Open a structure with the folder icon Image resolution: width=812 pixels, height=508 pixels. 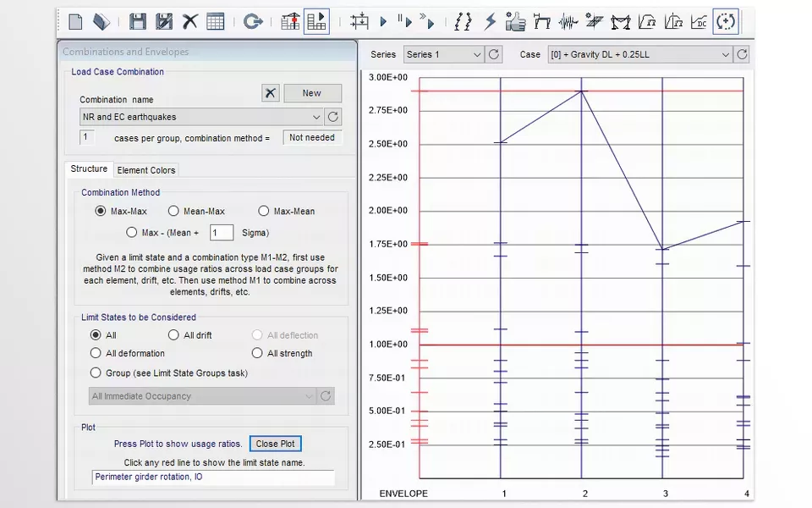(101, 22)
